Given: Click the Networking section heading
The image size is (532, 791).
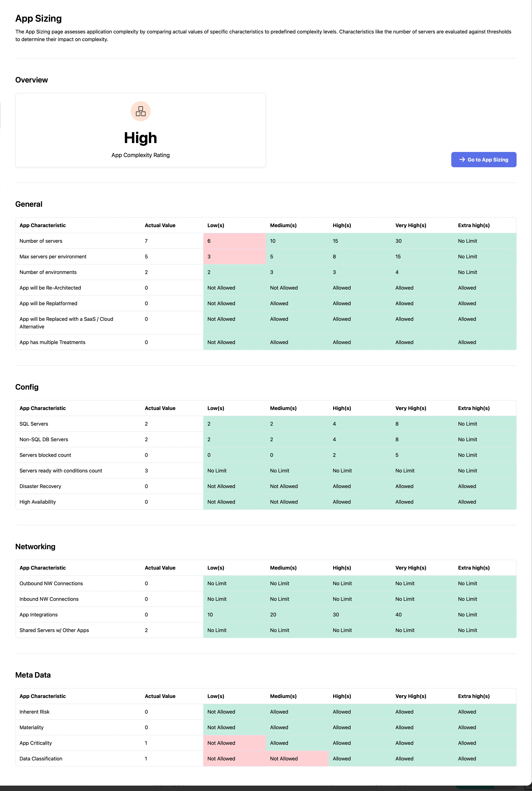Looking at the screenshot, I should click(35, 547).
